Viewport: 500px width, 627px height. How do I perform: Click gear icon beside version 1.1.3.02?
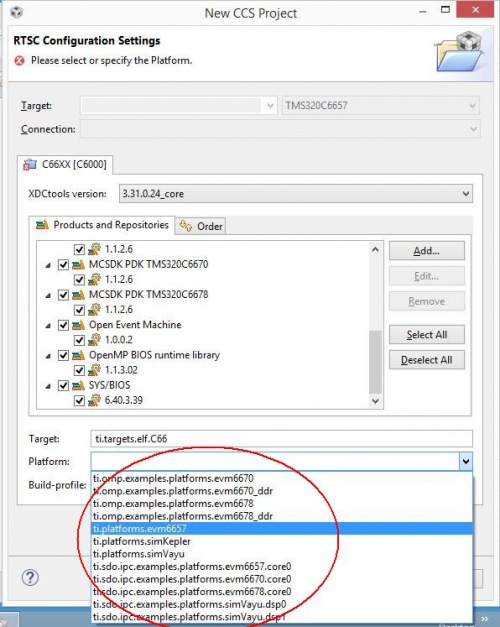click(x=94, y=370)
